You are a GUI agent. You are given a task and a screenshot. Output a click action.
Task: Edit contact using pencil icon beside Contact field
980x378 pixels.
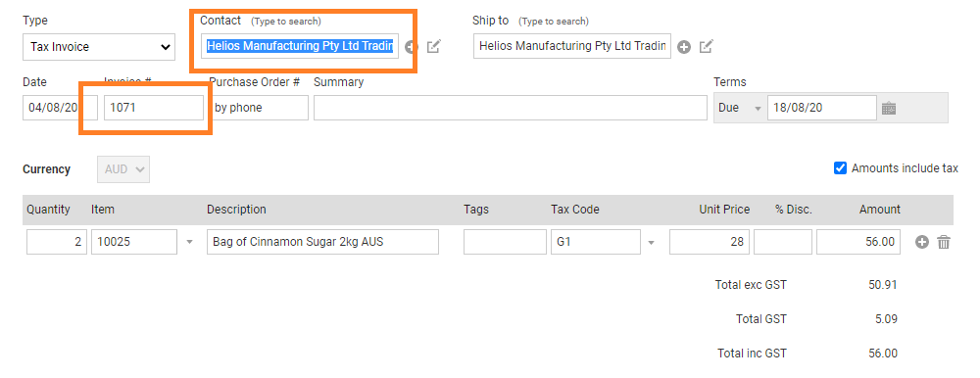pos(434,46)
